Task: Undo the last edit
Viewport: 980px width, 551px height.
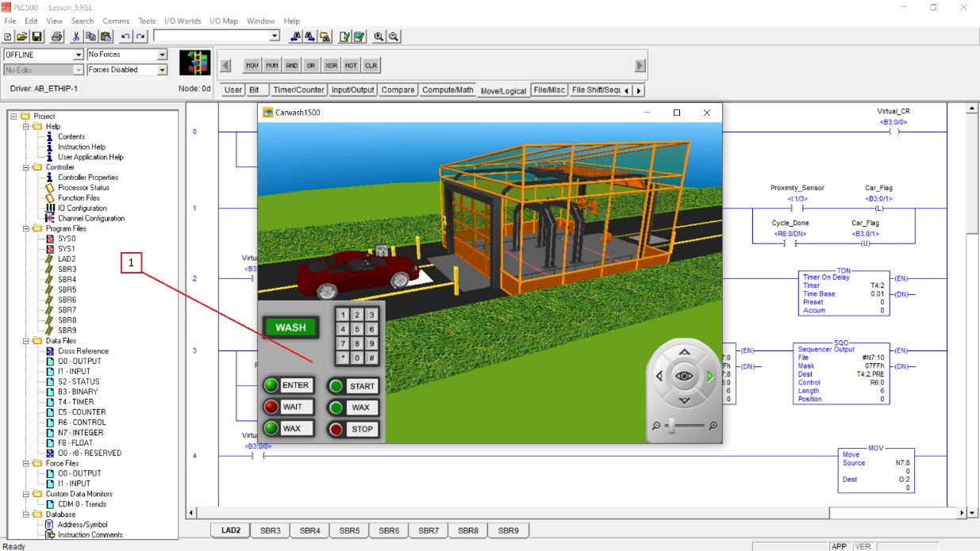Action: pyautogui.click(x=126, y=36)
